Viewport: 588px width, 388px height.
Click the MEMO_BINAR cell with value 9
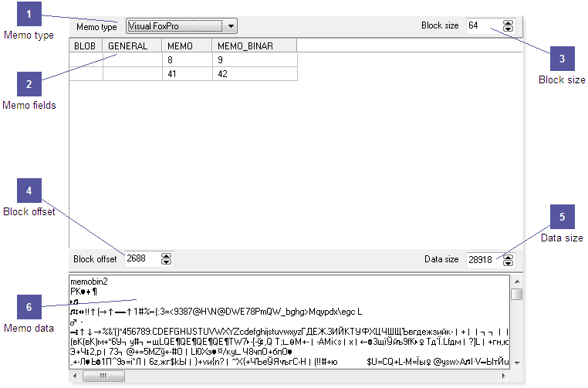(x=255, y=60)
